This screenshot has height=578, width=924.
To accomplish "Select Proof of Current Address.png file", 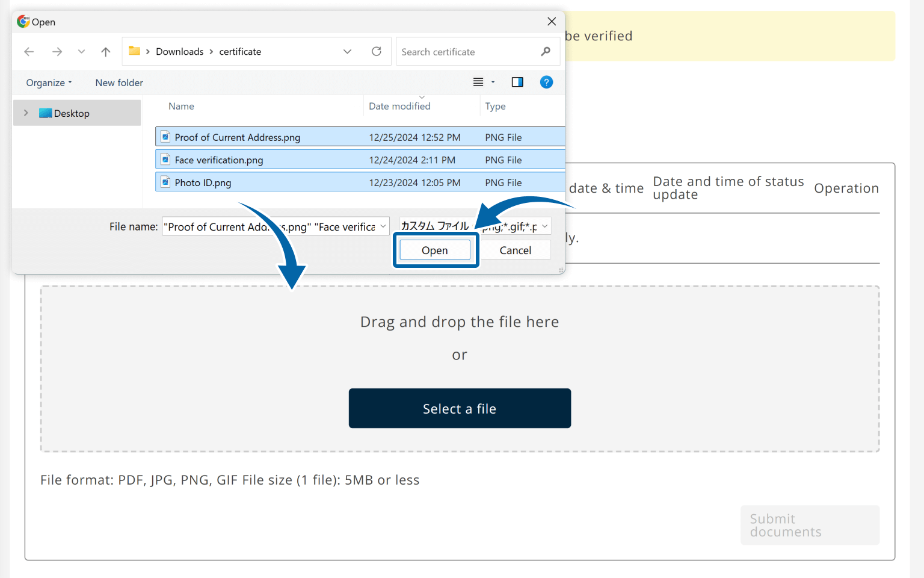I will [x=360, y=137].
